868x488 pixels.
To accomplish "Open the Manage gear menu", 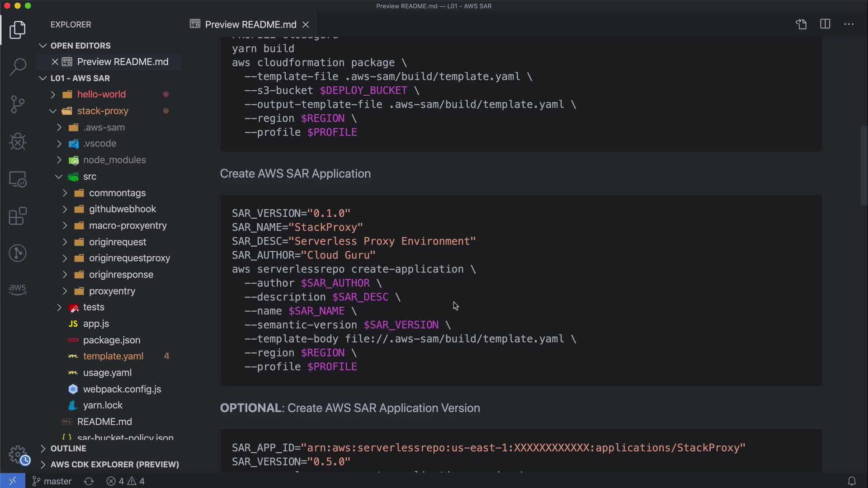I will pyautogui.click(x=18, y=454).
